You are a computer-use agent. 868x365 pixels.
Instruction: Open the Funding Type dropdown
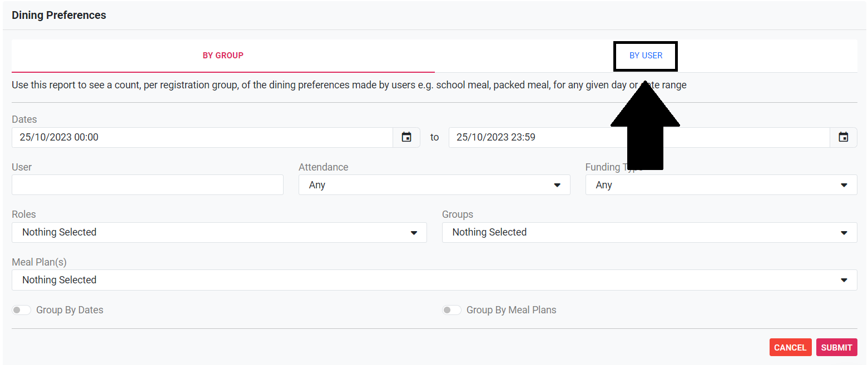(x=721, y=185)
